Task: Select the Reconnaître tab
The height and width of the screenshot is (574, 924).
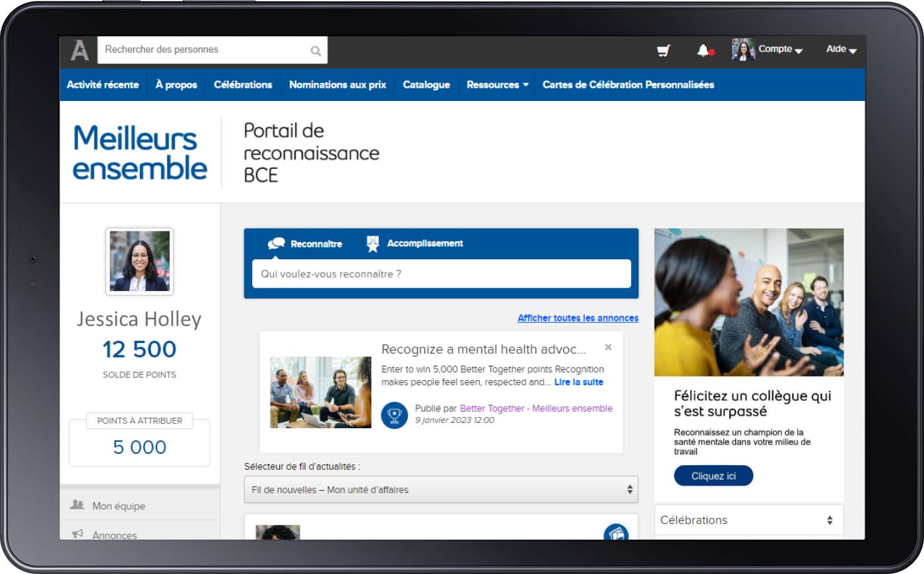Action: click(305, 243)
